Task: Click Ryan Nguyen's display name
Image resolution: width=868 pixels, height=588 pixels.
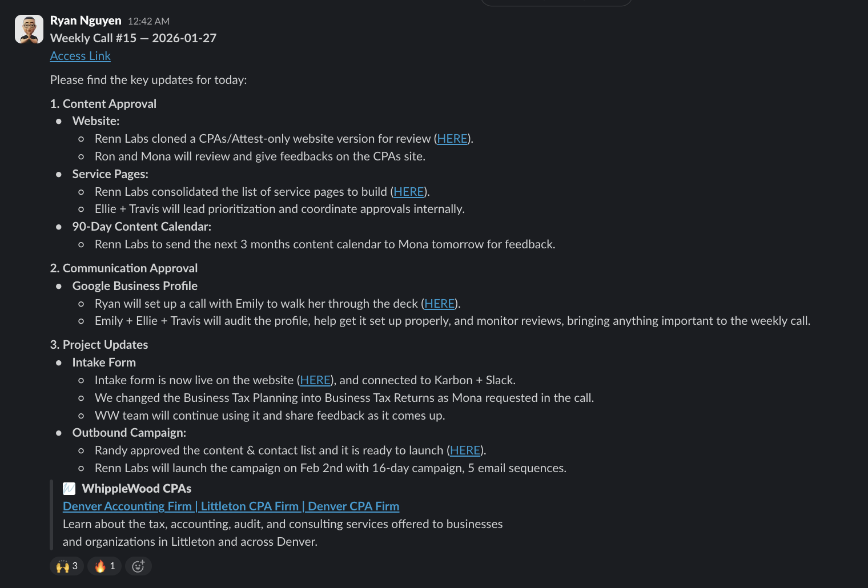Action: 86,20
